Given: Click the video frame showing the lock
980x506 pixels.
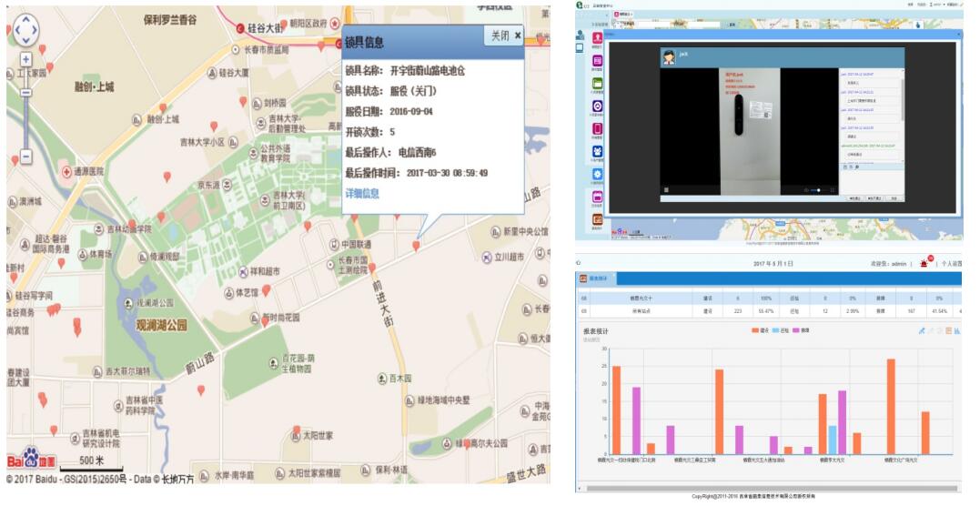Looking at the screenshot, I should pos(750,131).
